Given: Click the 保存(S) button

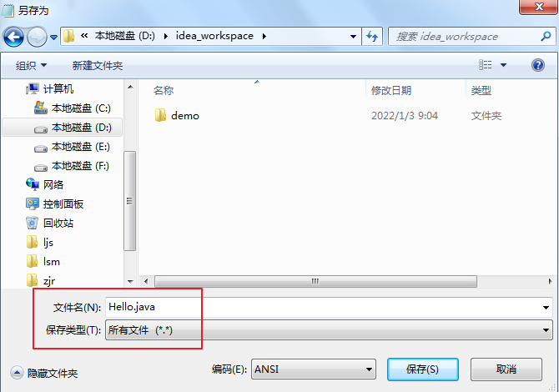Looking at the screenshot, I should (x=422, y=369).
